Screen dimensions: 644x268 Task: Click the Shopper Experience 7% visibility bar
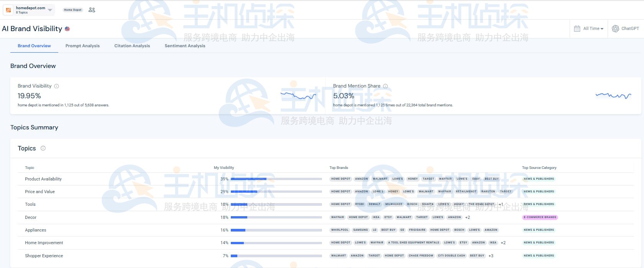[276, 256]
